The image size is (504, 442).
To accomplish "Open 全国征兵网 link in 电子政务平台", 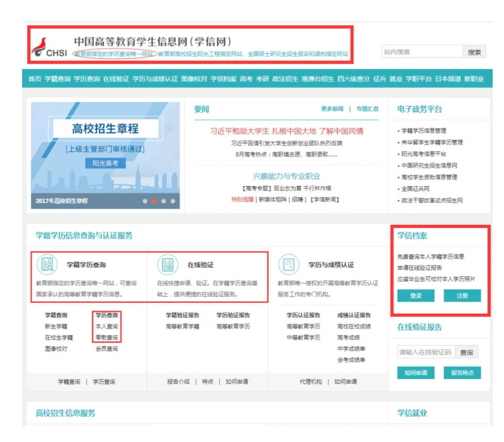I will click(x=415, y=189).
